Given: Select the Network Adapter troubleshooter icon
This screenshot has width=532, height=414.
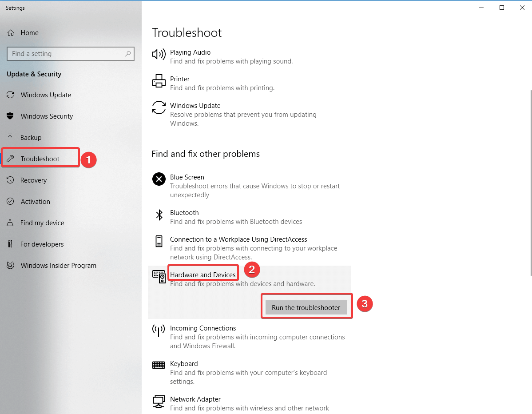Looking at the screenshot, I should click(159, 401).
